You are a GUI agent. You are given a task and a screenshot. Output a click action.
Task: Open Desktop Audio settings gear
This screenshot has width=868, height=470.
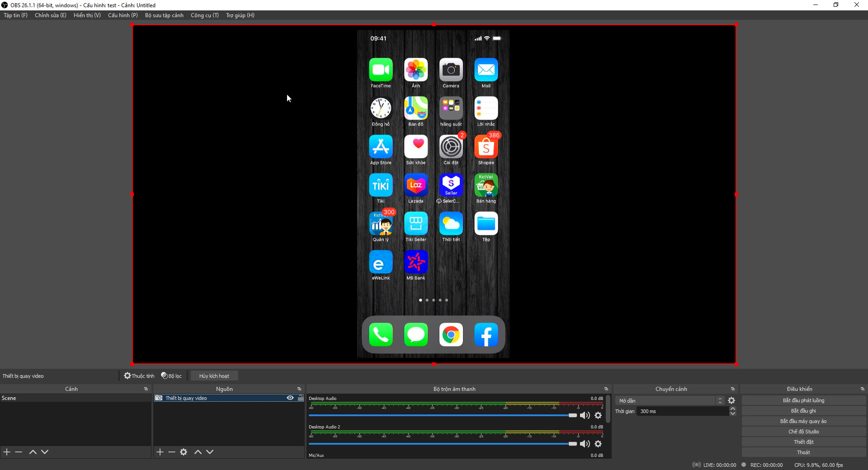coord(598,415)
